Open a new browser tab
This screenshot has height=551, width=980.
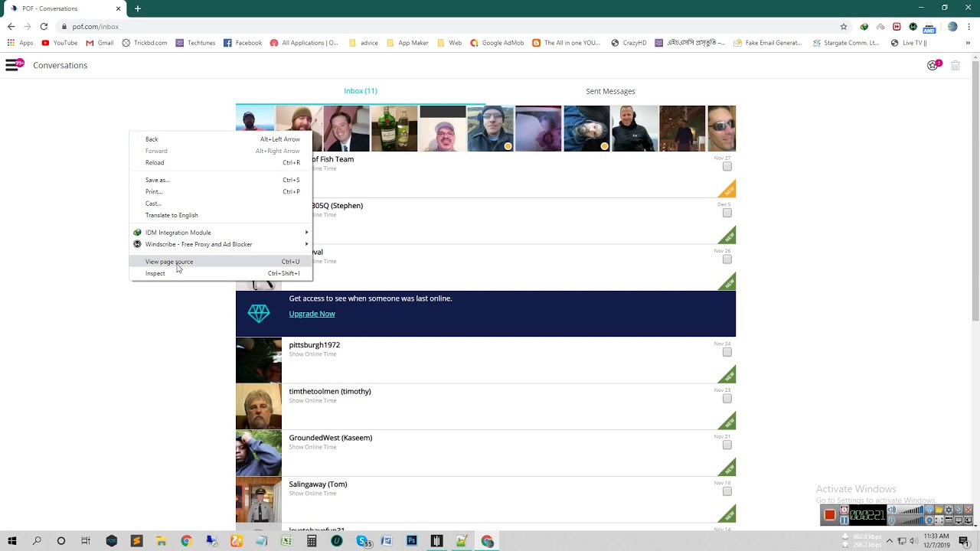pos(138,8)
